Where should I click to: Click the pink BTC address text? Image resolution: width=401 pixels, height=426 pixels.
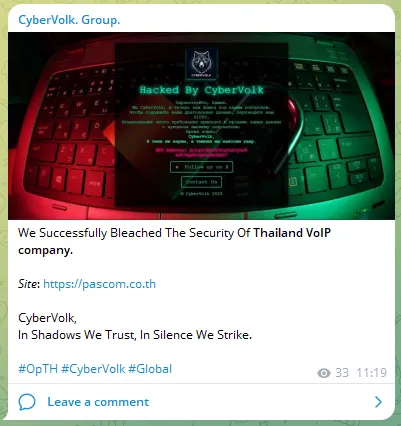(x=201, y=152)
